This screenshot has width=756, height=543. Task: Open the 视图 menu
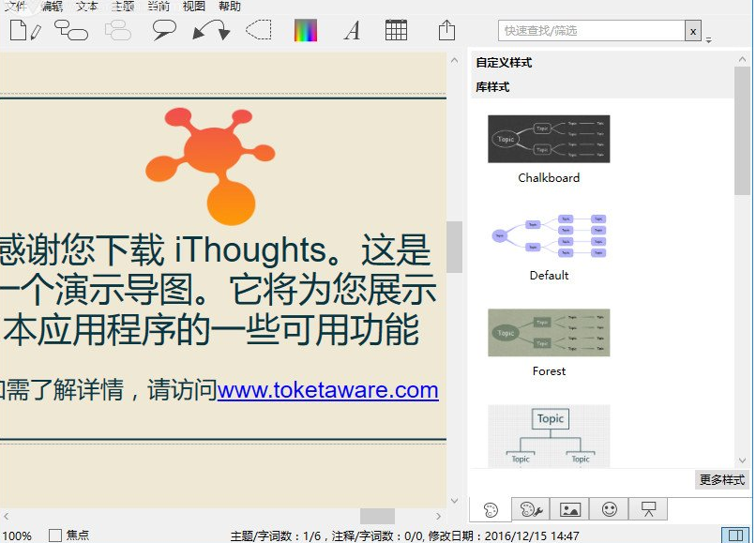(x=194, y=6)
